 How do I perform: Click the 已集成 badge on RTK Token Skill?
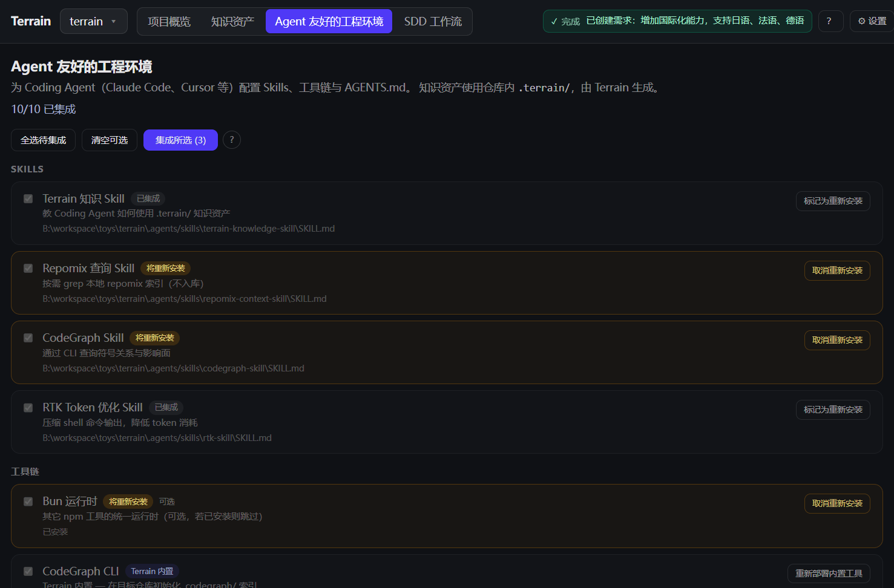pos(166,407)
